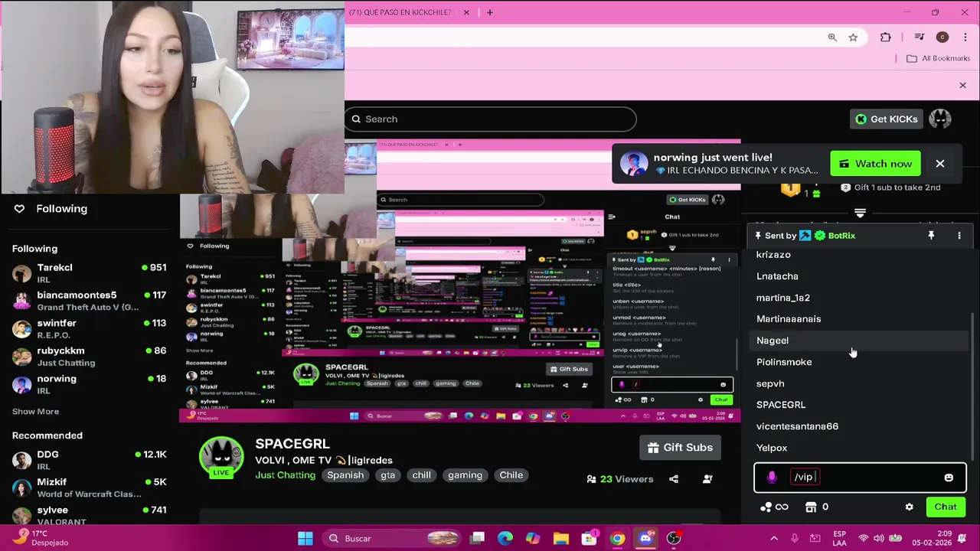Open the user avatar menu beside Get KICKs
980x551 pixels.
pyautogui.click(x=940, y=119)
